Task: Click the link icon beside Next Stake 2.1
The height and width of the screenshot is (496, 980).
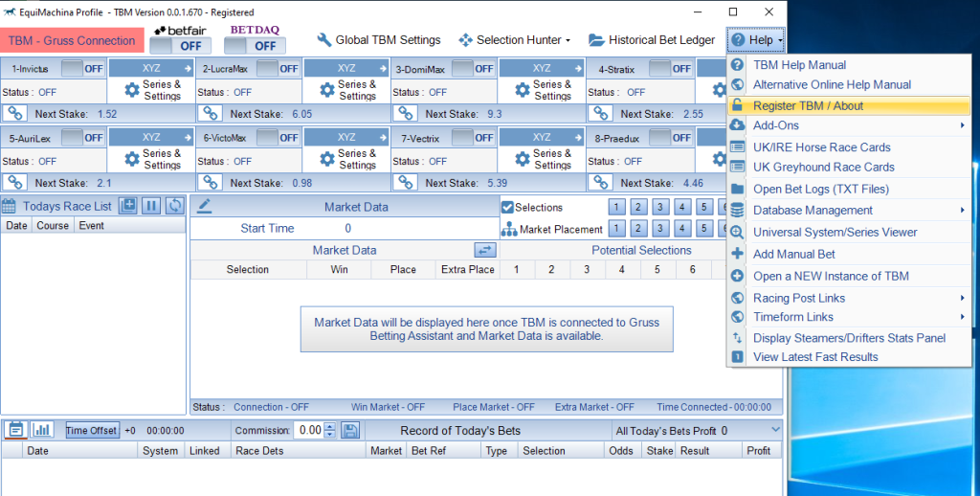Action: click(x=15, y=183)
